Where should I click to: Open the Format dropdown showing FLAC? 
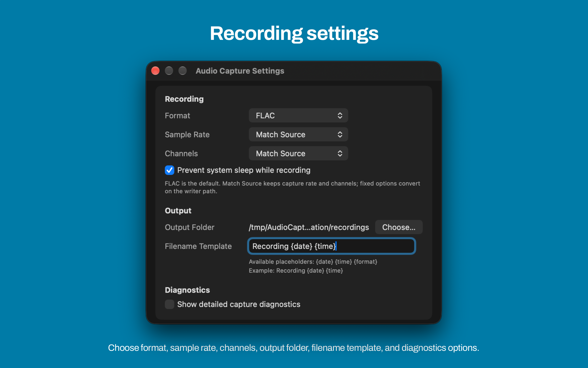click(298, 115)
